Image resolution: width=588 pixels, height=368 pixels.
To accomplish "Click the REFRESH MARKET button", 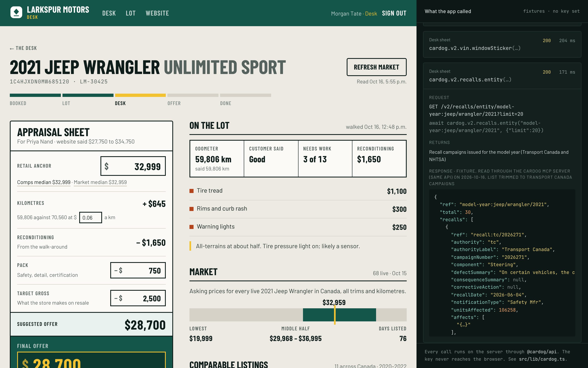I will [x=376, y=67].
